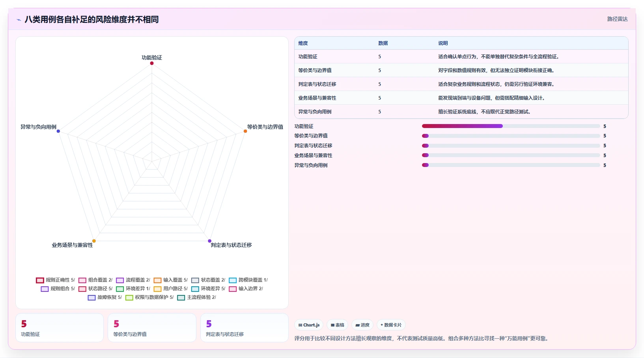Click the orange 等价类与边界值 radar point

[245, 131]
